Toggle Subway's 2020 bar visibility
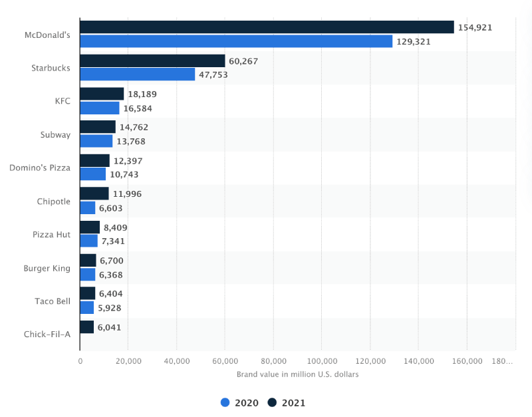The image size is (532, 417). [94, 141]
